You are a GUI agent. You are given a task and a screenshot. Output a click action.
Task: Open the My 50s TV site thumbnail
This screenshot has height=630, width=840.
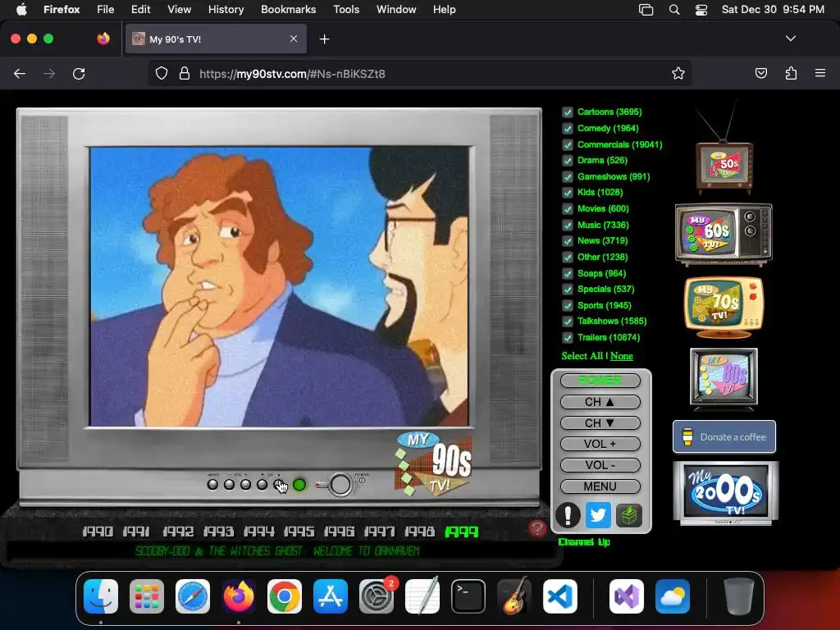[724, 167]
